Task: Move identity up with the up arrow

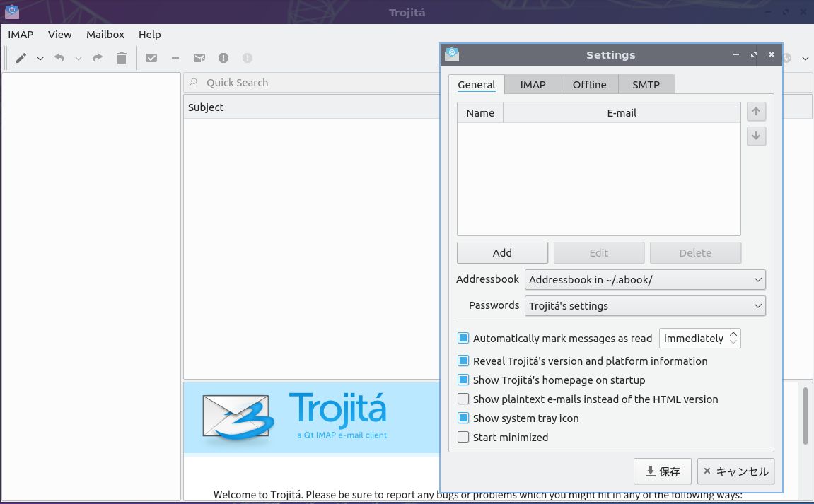Action: click(x=757, y=112)
